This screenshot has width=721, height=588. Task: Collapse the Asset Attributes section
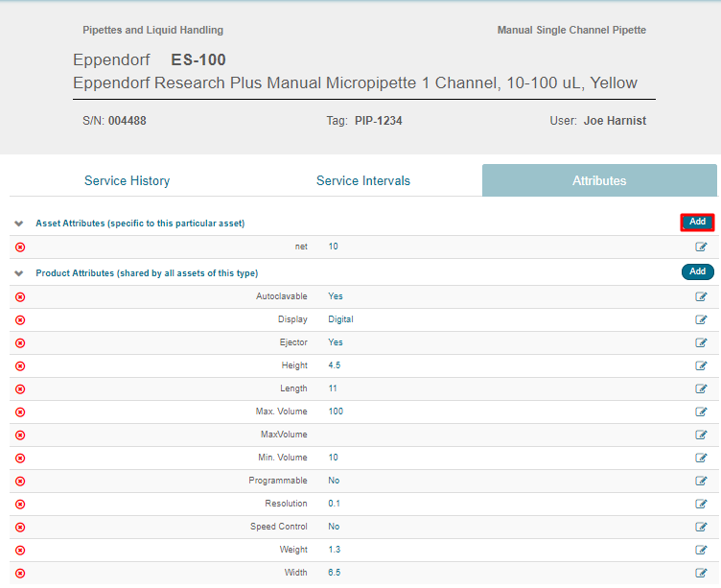pos(19,223)
